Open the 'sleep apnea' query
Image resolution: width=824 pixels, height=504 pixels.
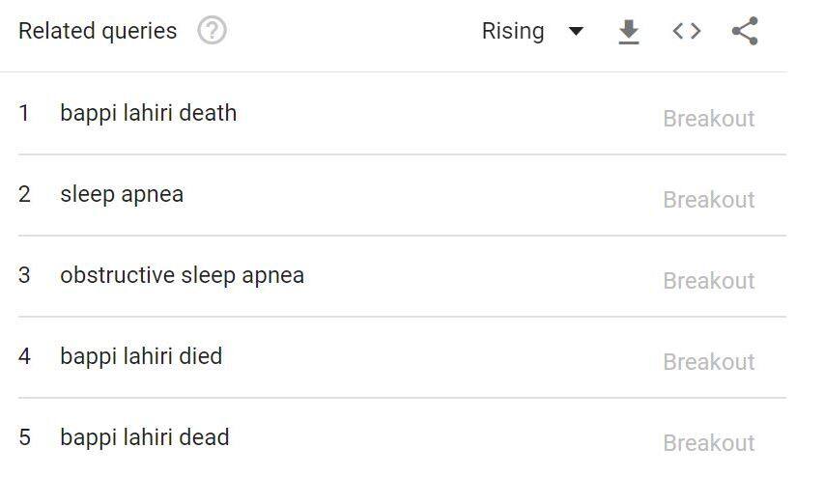click(122, 194)
